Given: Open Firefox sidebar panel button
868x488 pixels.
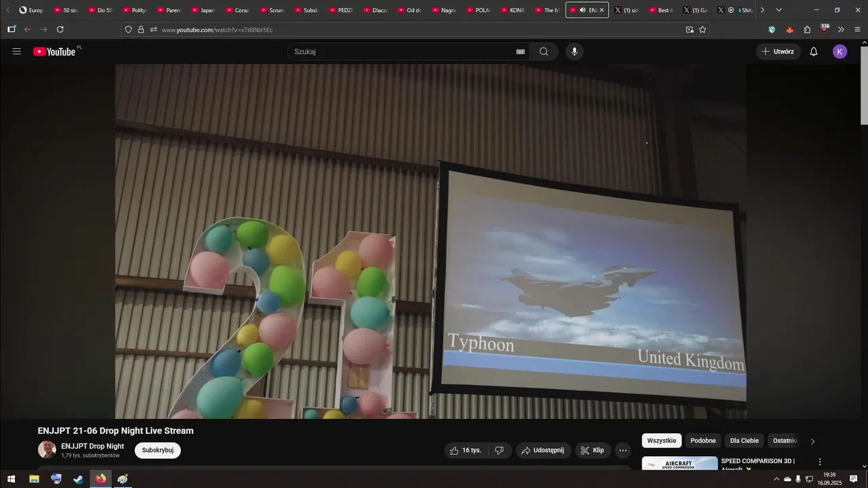Looking at the screenshot, I should pos(12,30).
